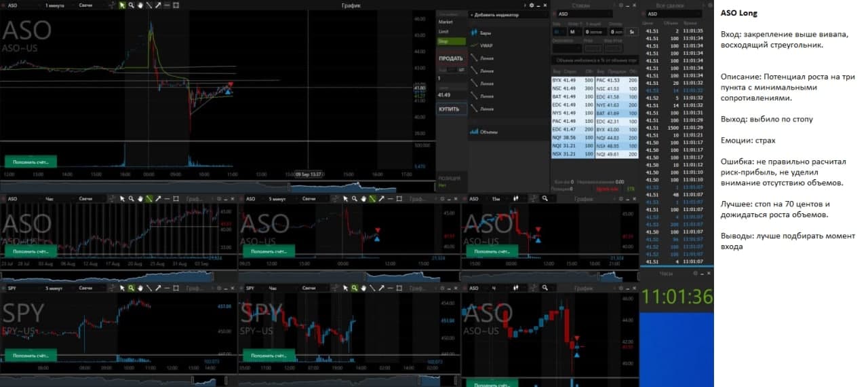Viewport: 868px width, 387px height.
Task: Click the NQI 49.61 ask row in order book
Action: (x=617, y=154)
